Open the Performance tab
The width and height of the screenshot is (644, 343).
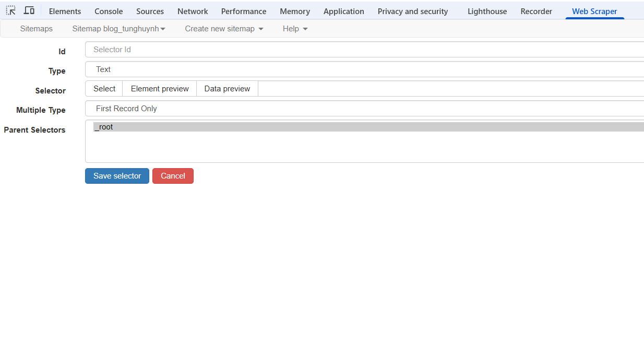click(x=244, y=11)
